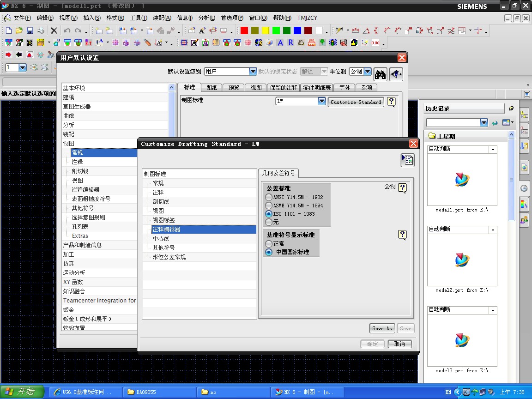This screenshot has height=399, width=532.
Task: Click the 0.00 dimension precision icon
Action: [375, 43]
